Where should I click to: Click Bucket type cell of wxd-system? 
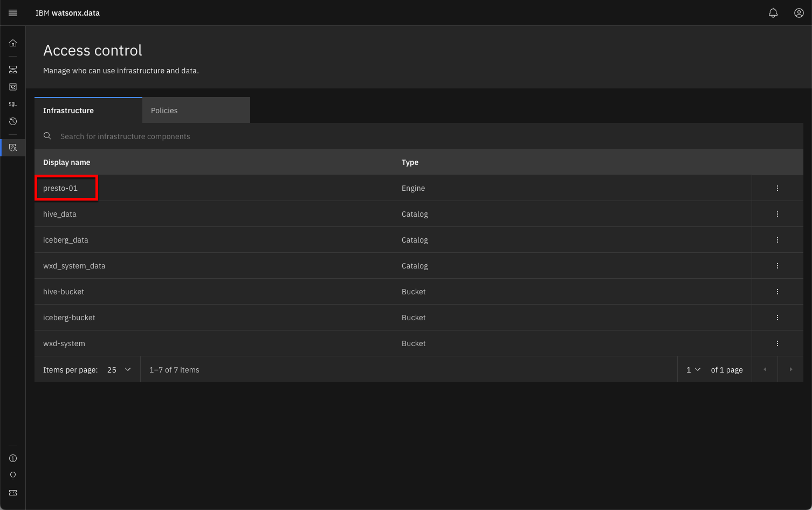point(414,343)
